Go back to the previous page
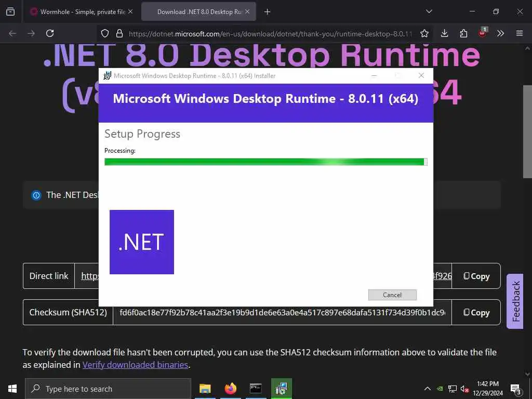The width and height of the screenshot is (532, 399). 12,33
